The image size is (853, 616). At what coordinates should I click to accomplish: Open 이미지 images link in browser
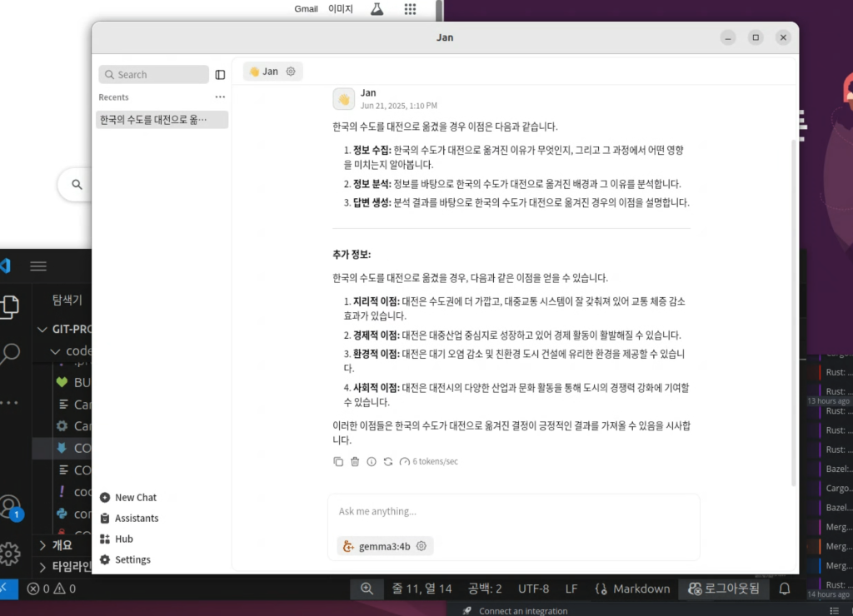[x=341, y=8]
